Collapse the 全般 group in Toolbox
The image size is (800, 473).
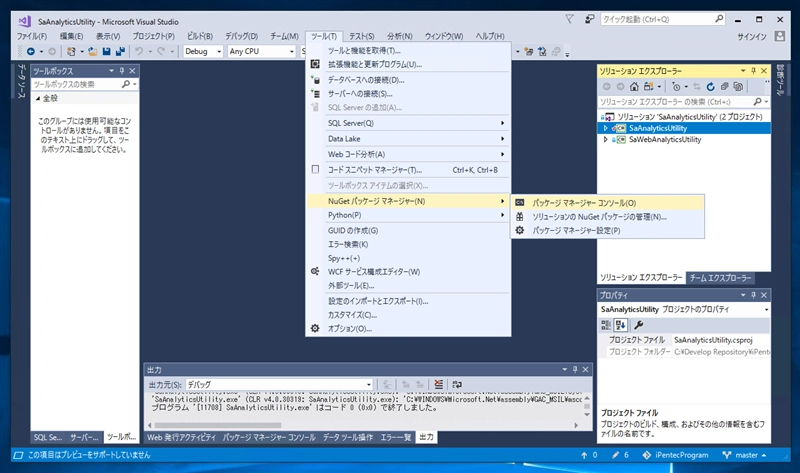click(38, 98)
